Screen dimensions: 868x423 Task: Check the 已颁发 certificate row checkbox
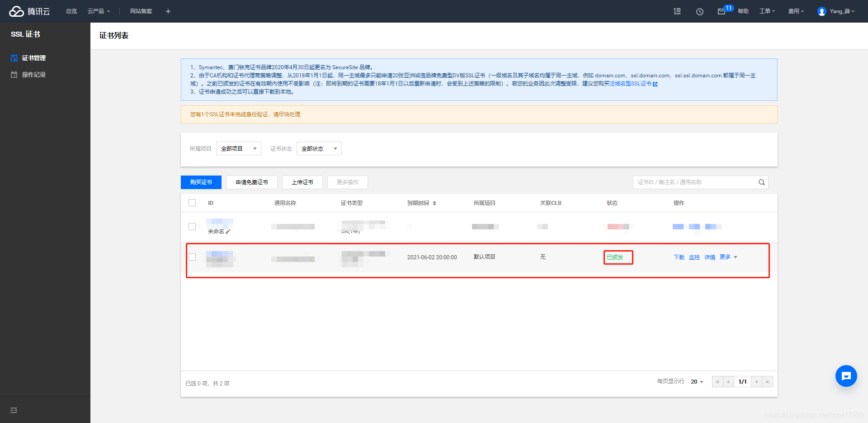coord(192,257)
